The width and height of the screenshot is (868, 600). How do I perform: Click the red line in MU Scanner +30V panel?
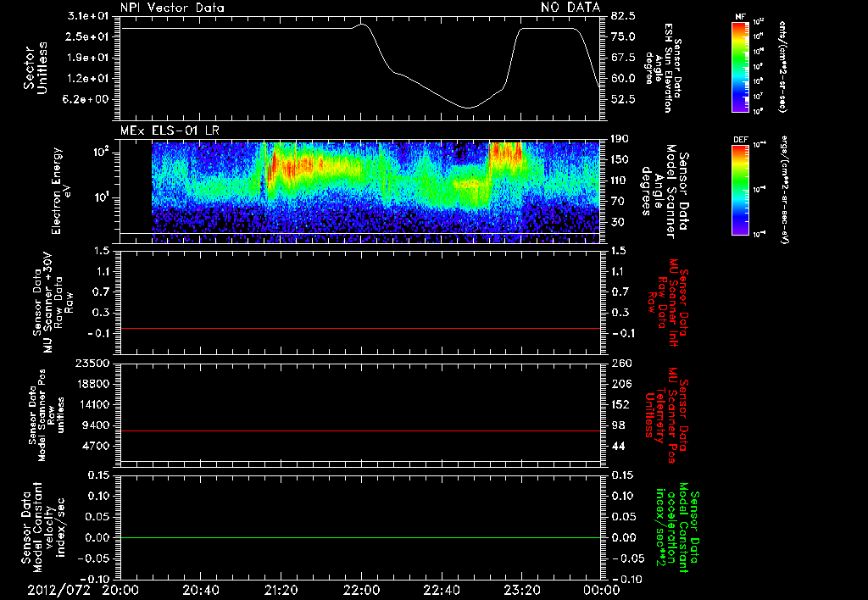[x=360, y=329]
